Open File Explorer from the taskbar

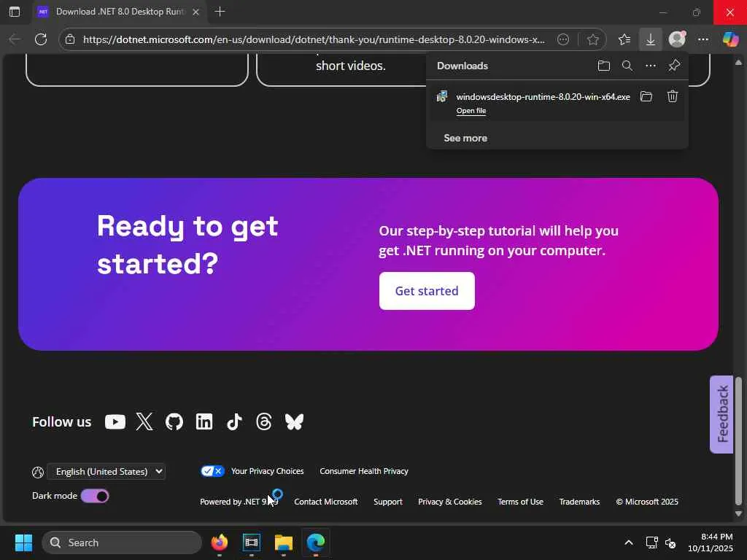click(284, 542)
